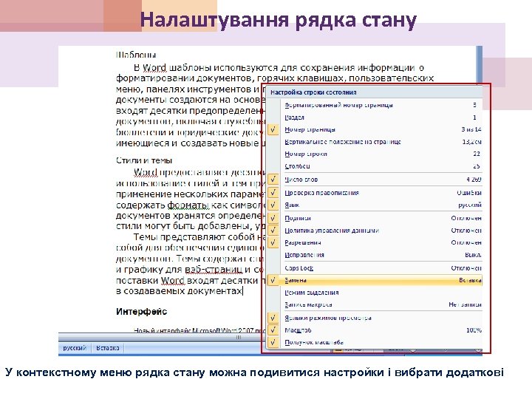Toggle the Язык status option
Image resolution: width=532 pixels, height=399 pixels.
click(x=375, y=205)
